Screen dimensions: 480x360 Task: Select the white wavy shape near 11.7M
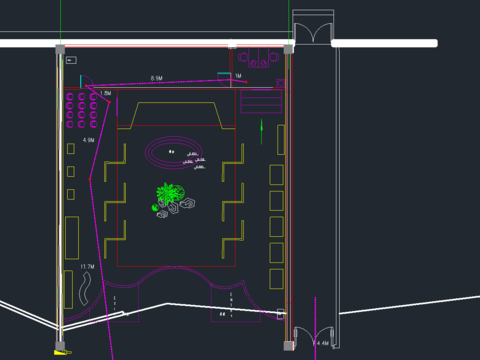tap(85, 288)
